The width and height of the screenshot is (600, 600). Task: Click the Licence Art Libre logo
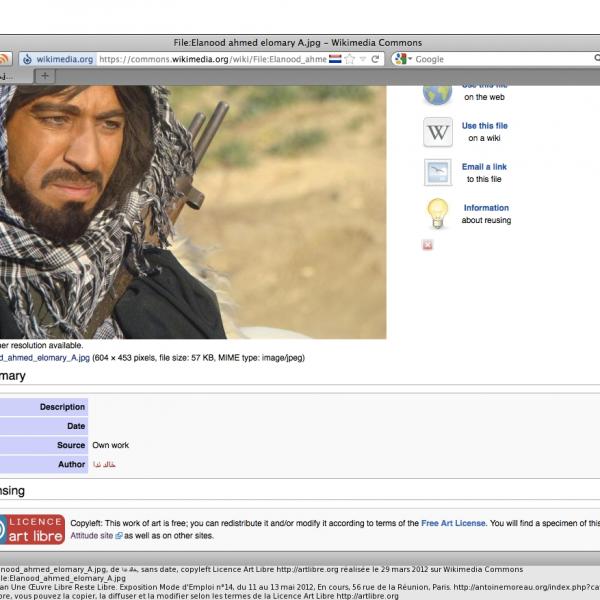click(x=32, y=529)
